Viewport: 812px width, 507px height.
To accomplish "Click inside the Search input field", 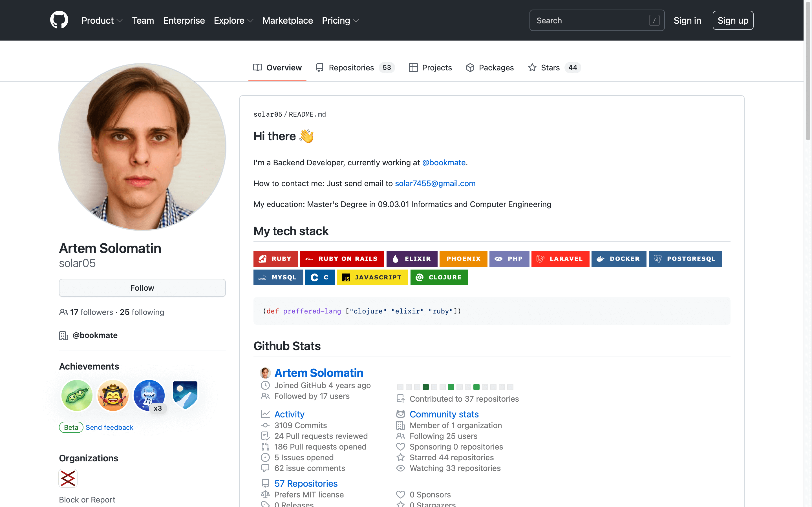I will [x=597, y=21].
